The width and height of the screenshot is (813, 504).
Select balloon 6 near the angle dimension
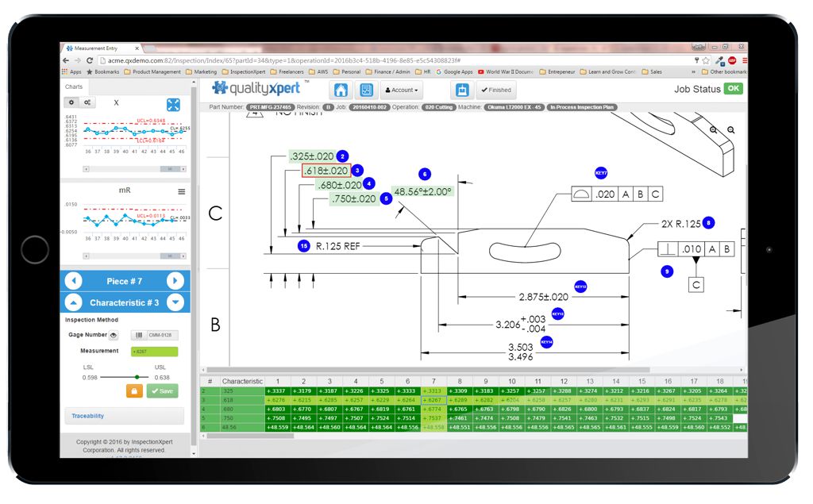pos(425,174)
